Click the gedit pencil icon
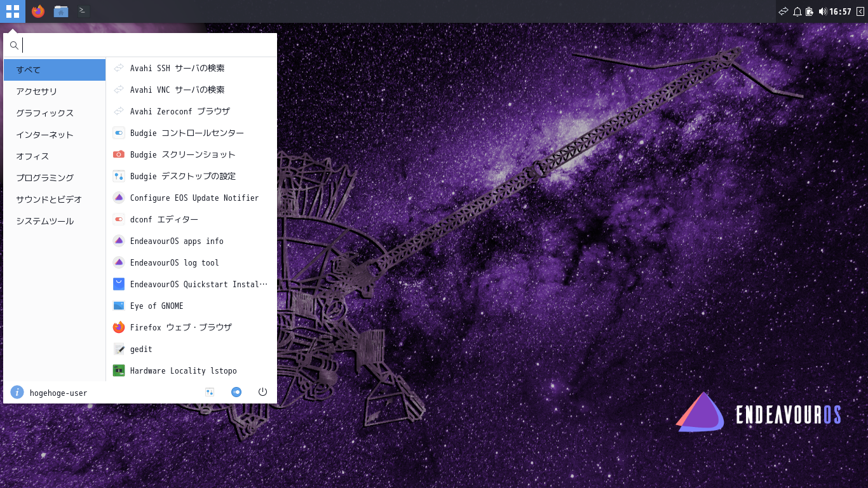This screenshot has width=868, height=488. coord(119,349)
